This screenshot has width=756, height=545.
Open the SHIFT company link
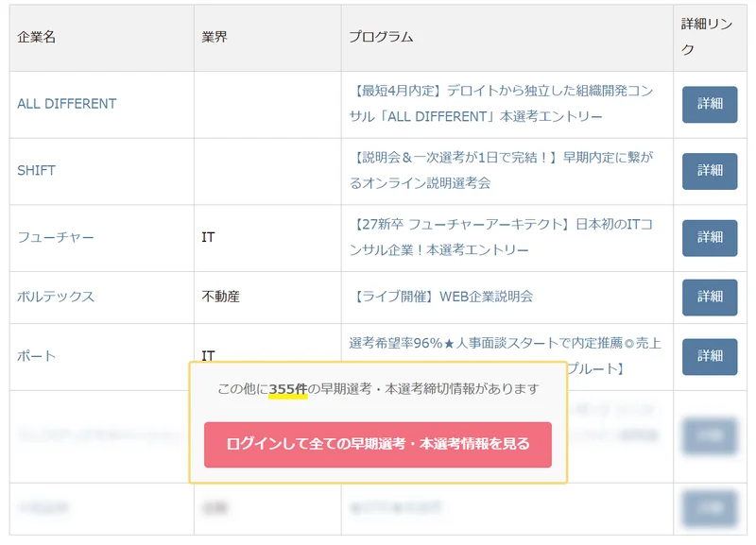pos(36,170)
